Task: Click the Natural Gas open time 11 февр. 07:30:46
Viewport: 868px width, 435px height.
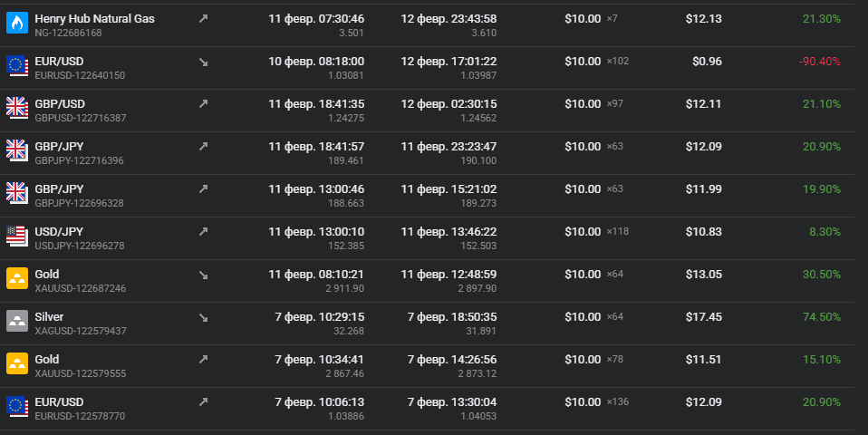Action: (316, 19)
